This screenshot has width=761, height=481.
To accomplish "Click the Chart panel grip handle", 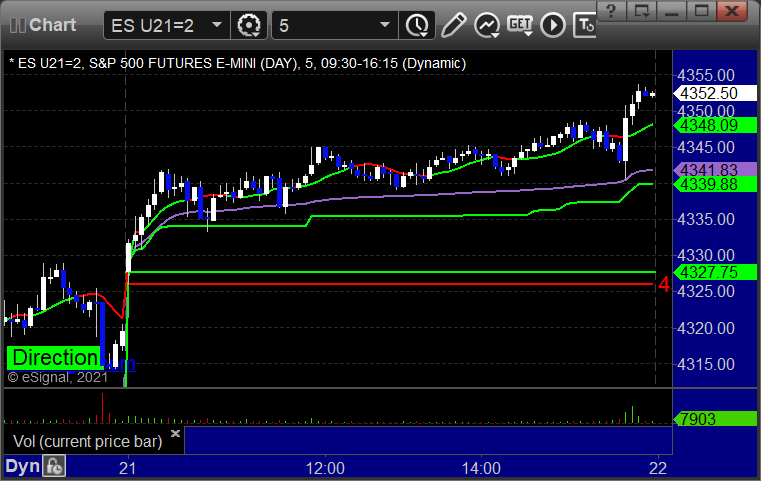I will (17, 25).
